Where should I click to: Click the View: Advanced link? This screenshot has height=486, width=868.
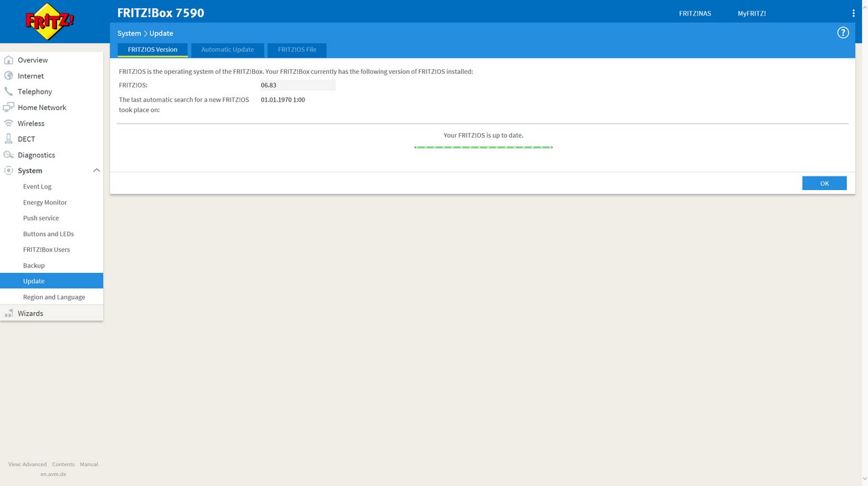28,464
